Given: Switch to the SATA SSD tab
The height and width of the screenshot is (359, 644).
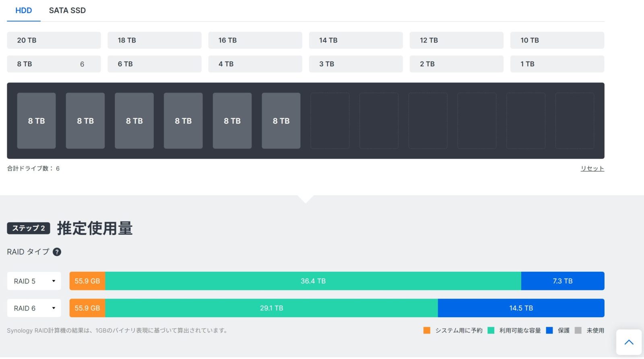Looking at the screenshot, I should coord(67,10).
